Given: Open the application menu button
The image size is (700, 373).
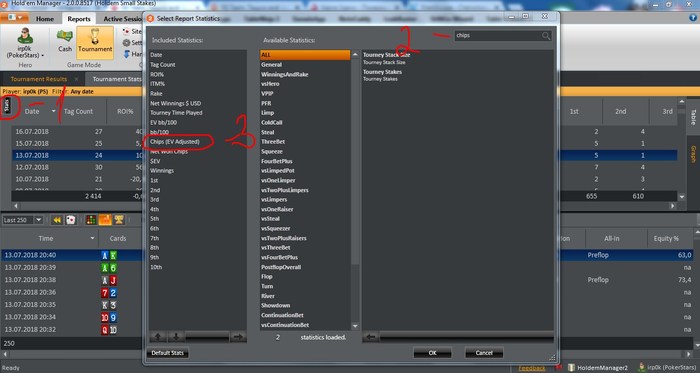Looking at the screenshot, I should tap(15, 18).
